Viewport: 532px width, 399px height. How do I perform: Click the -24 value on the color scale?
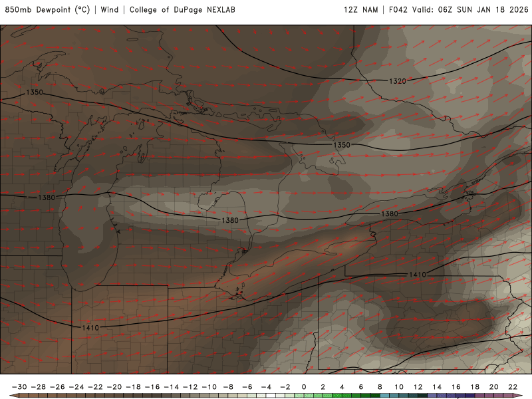(x=76, y=387)
